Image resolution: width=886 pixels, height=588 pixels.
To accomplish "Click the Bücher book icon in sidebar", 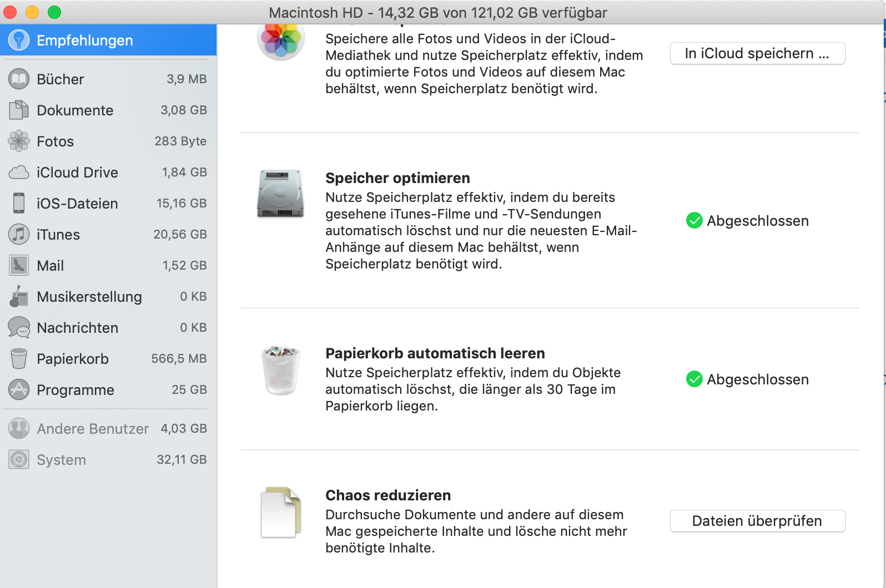I will pos(19,79).
